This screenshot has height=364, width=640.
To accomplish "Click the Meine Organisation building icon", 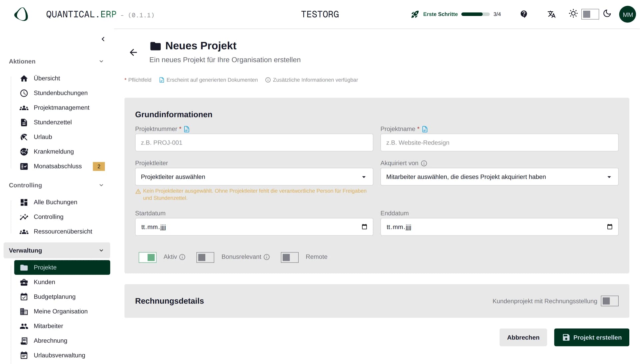I will click(x=24, y=311).
